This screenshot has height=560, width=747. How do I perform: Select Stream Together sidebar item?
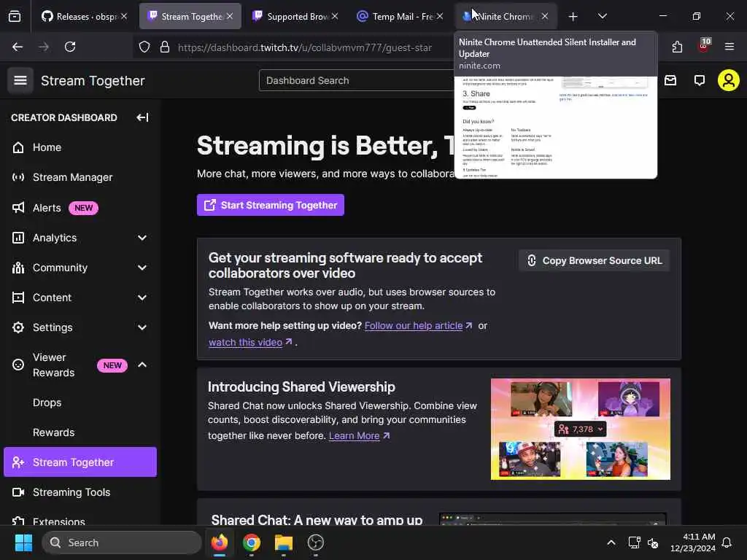click(x=80, y=462)
